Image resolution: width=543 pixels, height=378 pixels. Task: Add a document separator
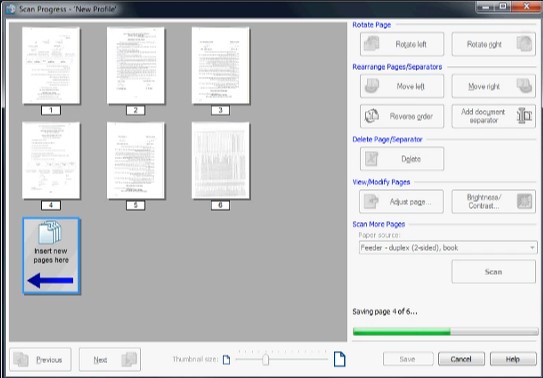493,116
